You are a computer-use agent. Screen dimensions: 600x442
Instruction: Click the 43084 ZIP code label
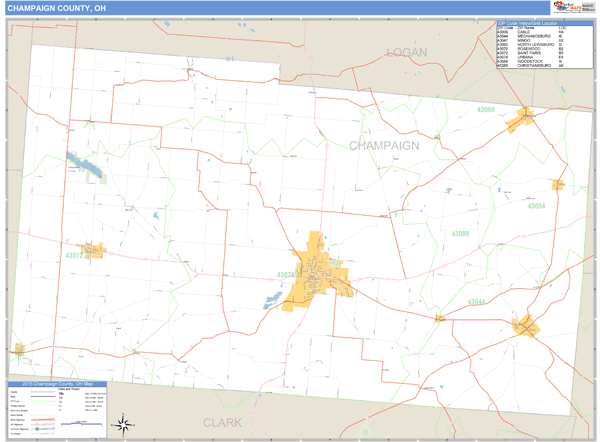click(536, 206)
